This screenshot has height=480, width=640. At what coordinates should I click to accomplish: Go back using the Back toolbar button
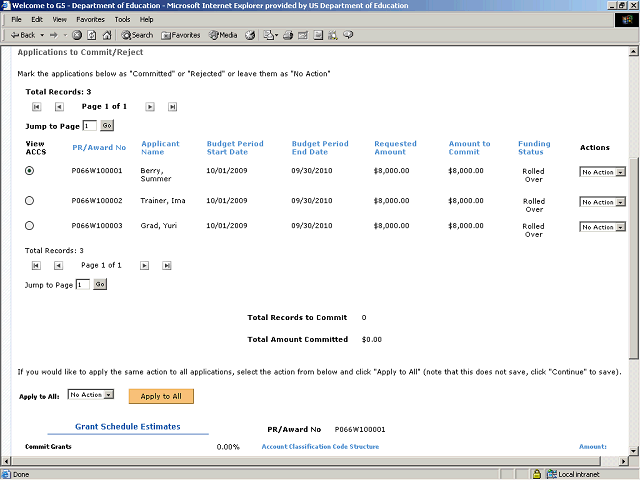23,35
